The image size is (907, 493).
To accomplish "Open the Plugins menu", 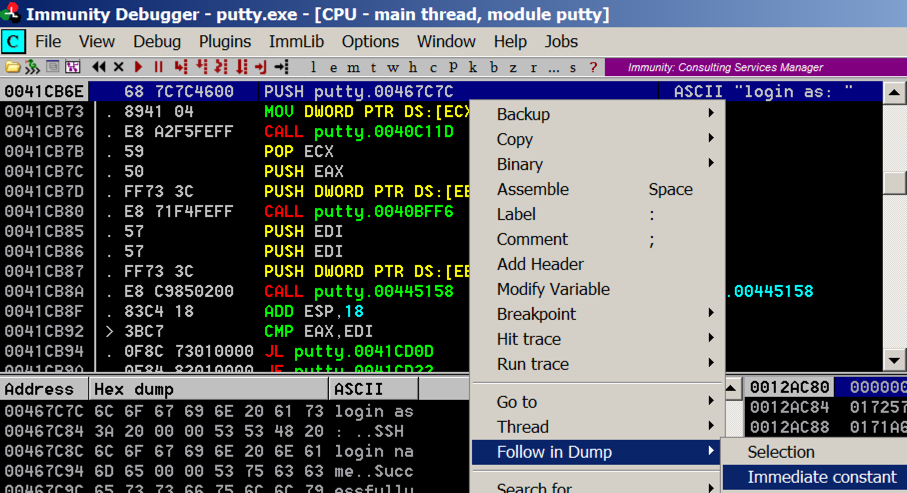I will click(x=225, y=41).
